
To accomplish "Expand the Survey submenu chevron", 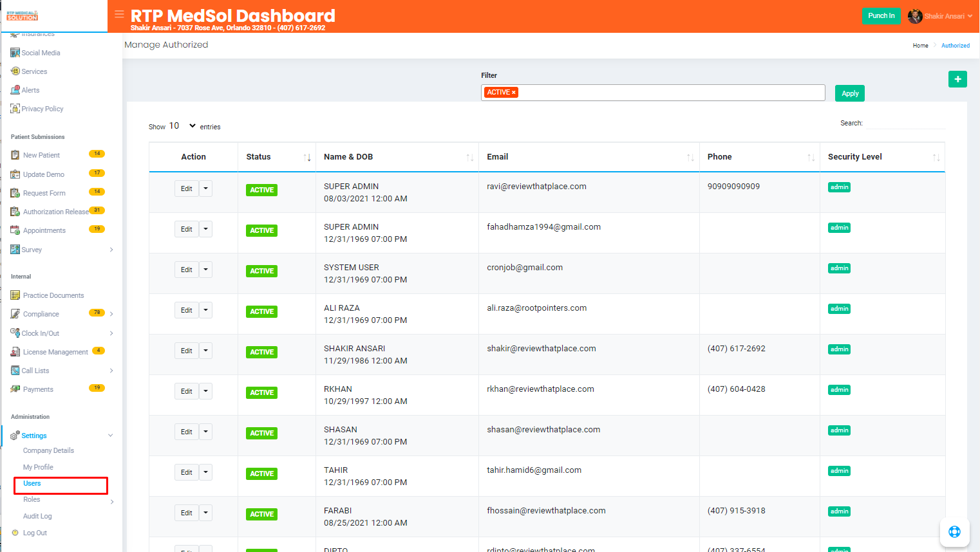I will pos(111,250).
